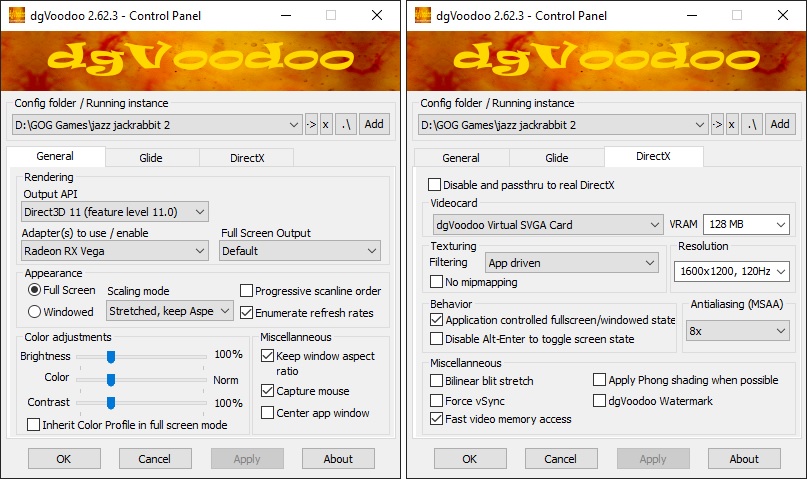The height and width of the screenshot is (482, 810).
Task: Click Add in the right window
Action: click(x=780, y=125)
